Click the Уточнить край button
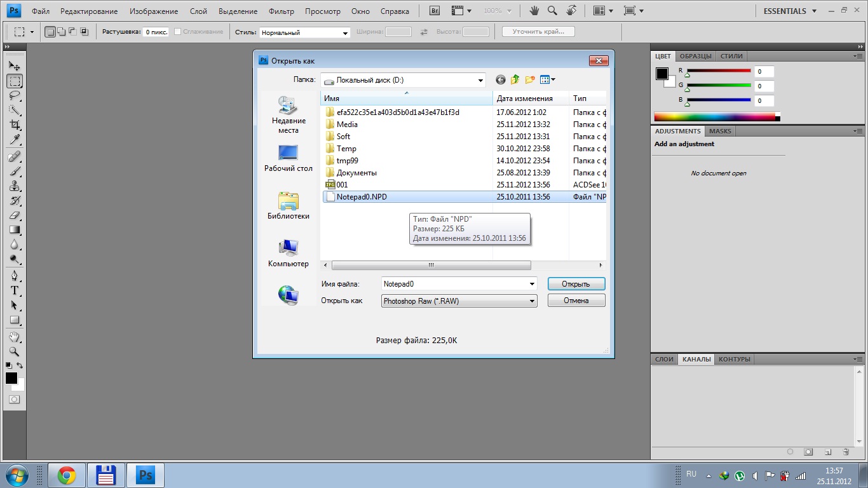868x488 pixels. (538, 32)
